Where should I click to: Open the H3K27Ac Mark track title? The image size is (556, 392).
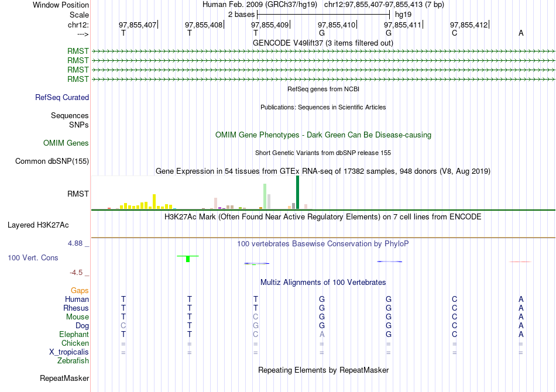point(322,216)
